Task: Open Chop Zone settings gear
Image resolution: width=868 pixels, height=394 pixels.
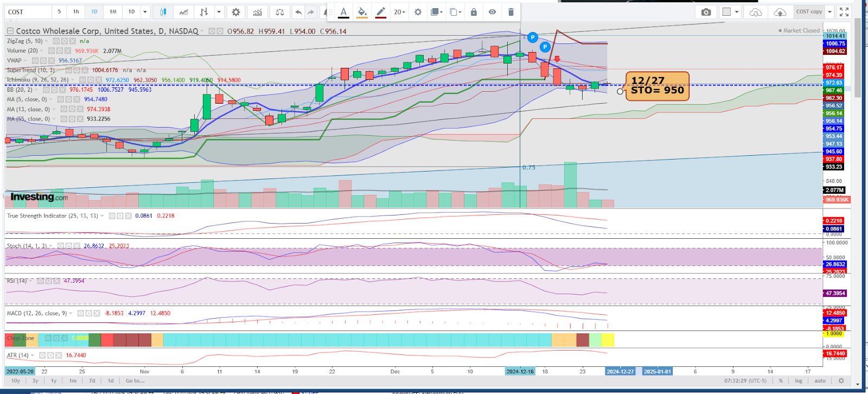Action: click(x=56, y=338)
